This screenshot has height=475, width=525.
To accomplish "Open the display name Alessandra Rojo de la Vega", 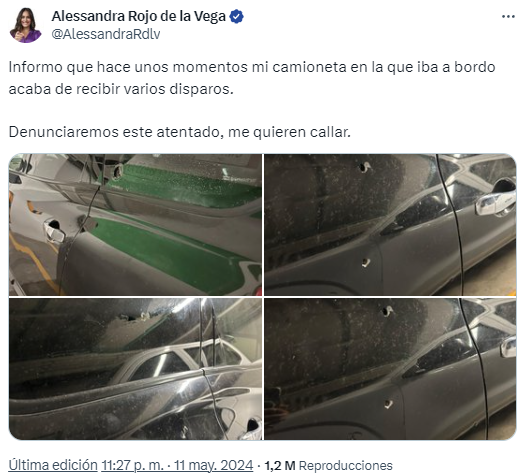I will (x=139, y=16).
